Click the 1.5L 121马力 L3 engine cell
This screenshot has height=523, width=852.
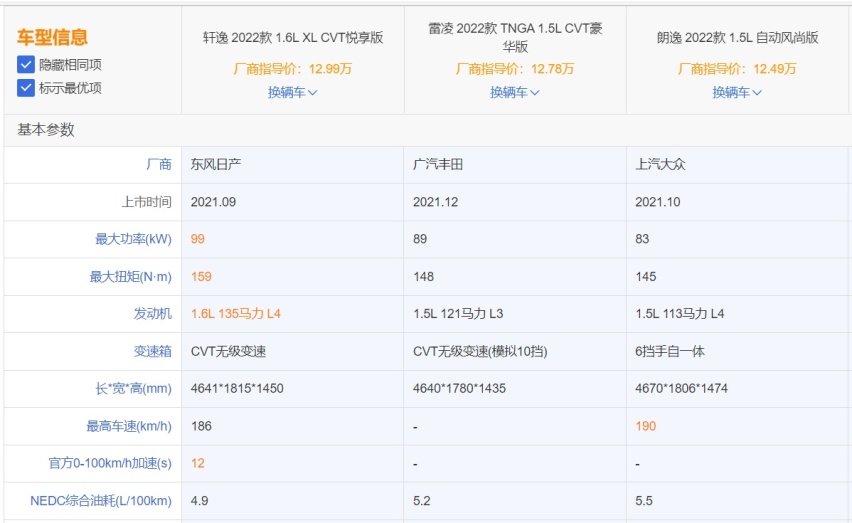[x=458, y=313]
